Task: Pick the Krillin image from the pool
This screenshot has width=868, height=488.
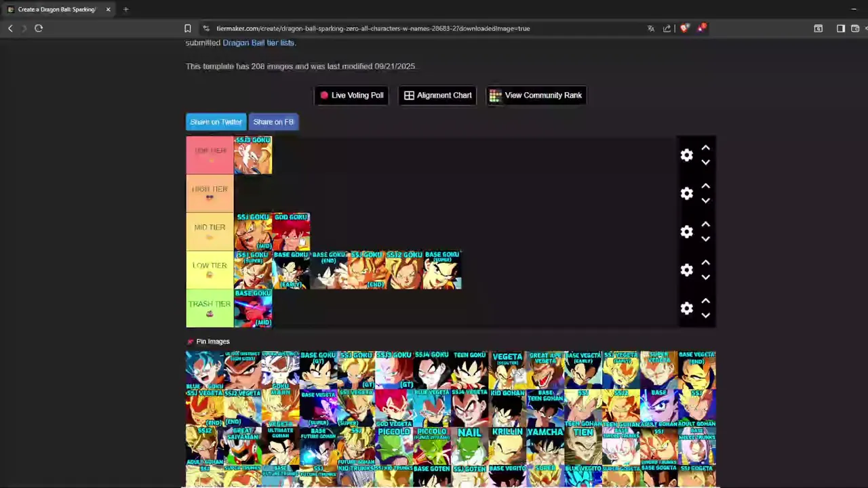Action: coord(507,446)
